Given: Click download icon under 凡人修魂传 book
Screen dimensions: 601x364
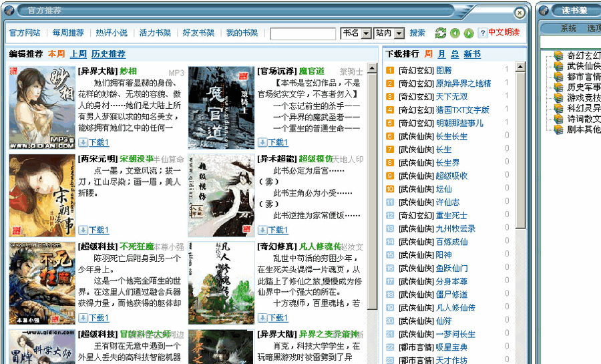Looking at the screenshot, I should [x=262, y=318].
